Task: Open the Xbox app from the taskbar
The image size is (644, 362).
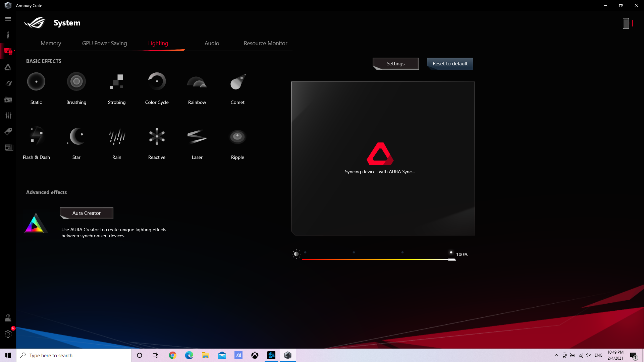Action: (255, 355)
